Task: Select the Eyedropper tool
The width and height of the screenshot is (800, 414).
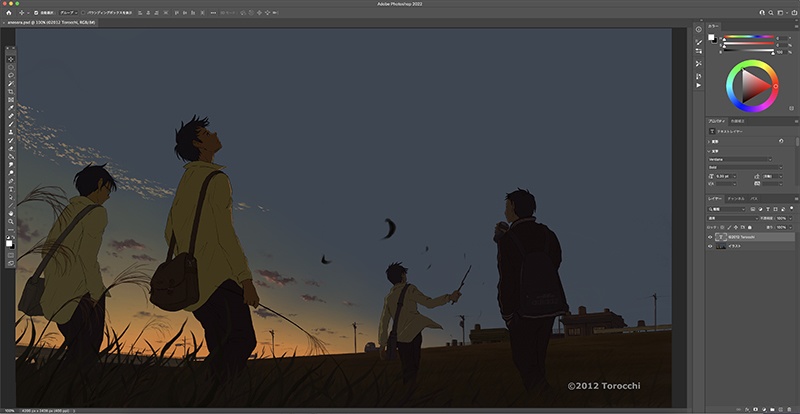Action: (11, 108)
